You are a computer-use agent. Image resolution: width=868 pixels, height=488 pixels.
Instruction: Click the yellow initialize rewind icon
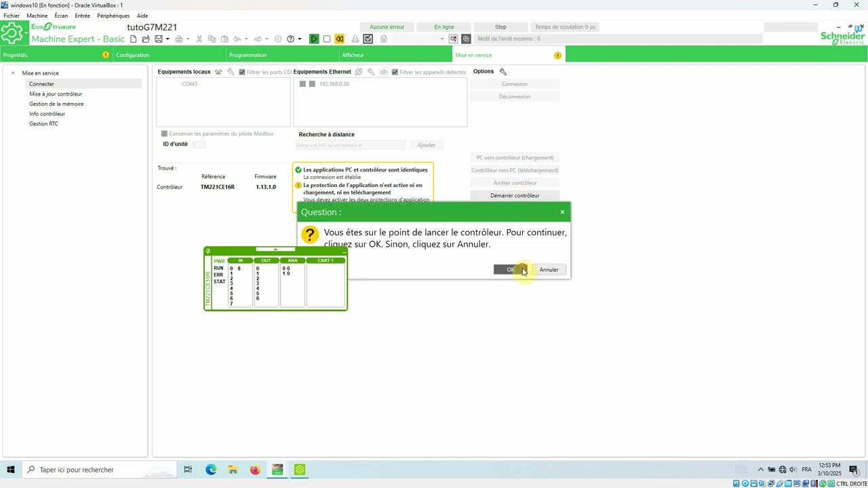click(x=340, y=39)
